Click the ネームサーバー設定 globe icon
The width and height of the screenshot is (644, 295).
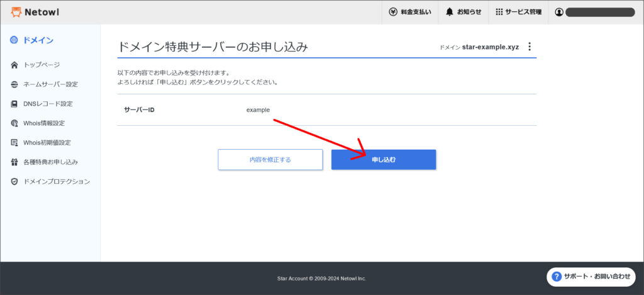pos(14,84)
